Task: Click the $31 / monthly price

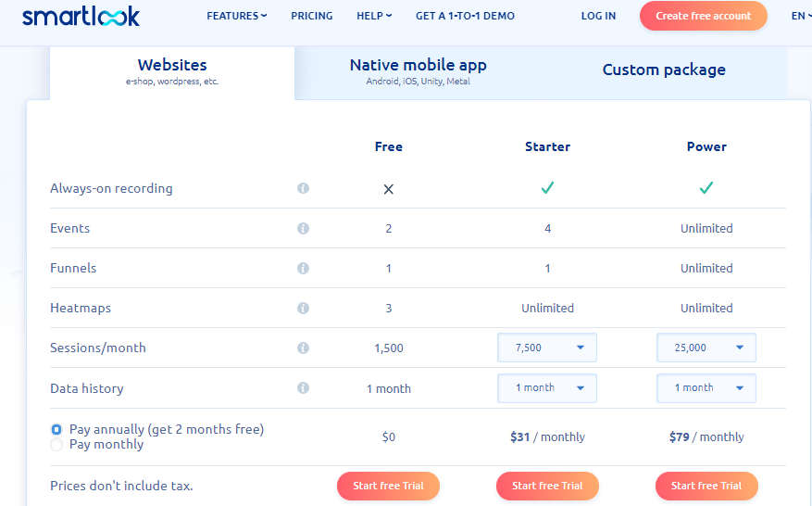Action: point(547,437)
